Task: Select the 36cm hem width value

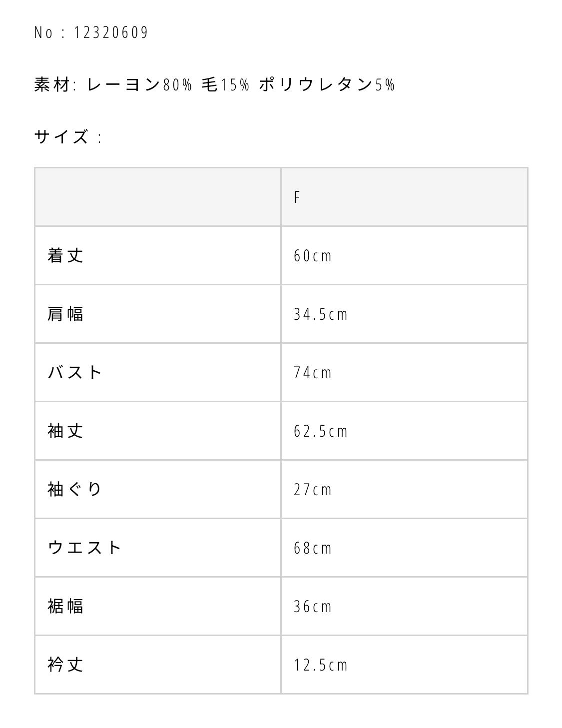Action: 313,607
